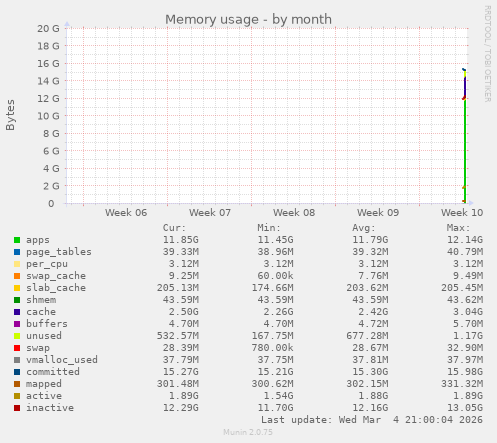Click the 'vmalloc_used' legend label
497x443 pixels.
[62, 360]
